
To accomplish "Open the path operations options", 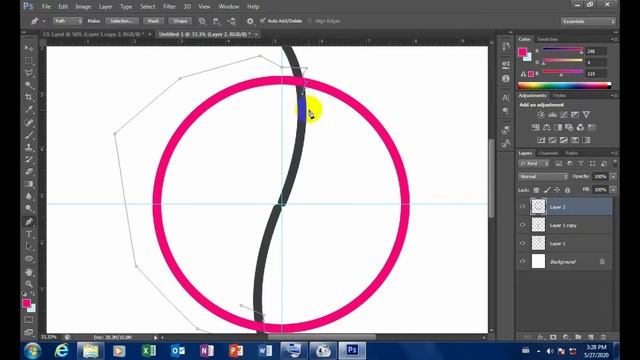I will tap(202, 21).
